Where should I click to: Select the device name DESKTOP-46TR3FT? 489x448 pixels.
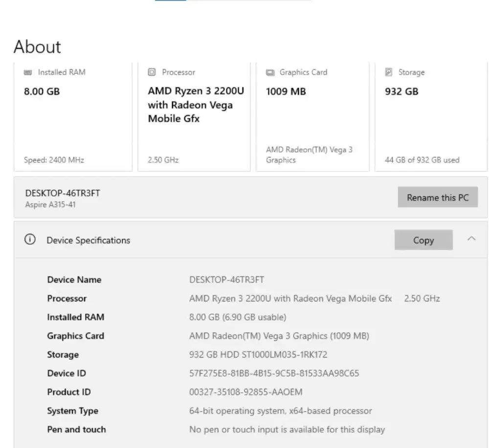tap(62, 192)
